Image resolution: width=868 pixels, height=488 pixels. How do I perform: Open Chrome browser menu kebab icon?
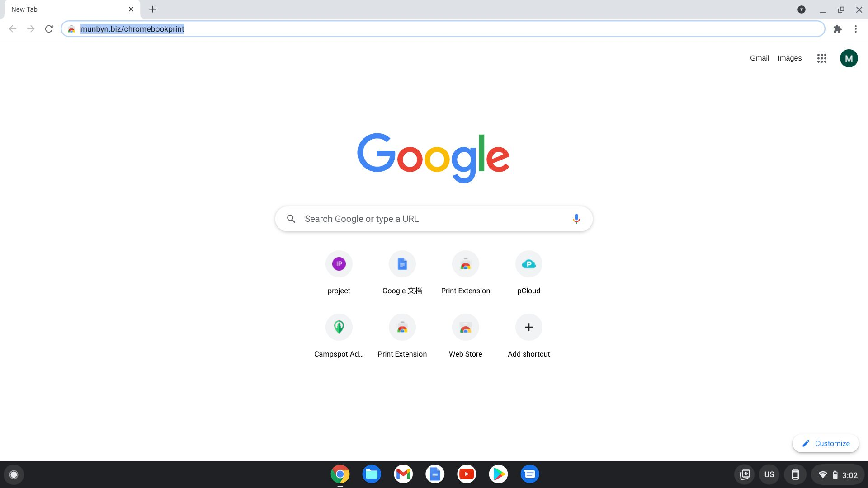tap(855, 28)
